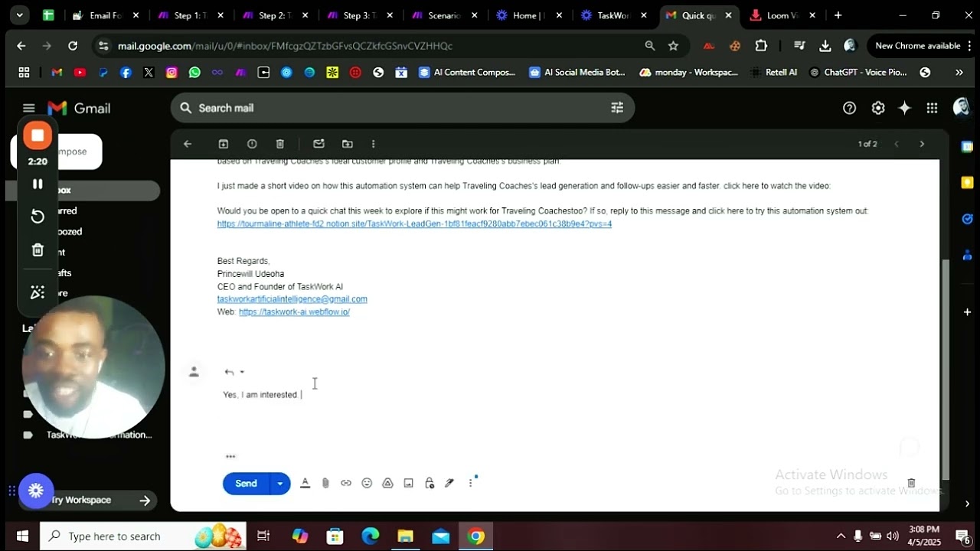The width and height of the screenshot is (980, 551).
Task: Toggle confidential mode lock icon
Action: 429,483
